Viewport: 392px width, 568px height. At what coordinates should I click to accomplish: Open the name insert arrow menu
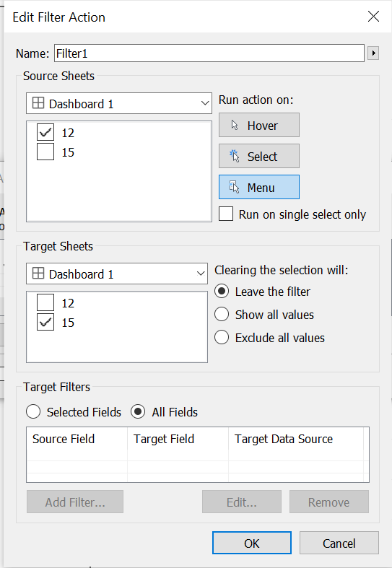point(373,53)
